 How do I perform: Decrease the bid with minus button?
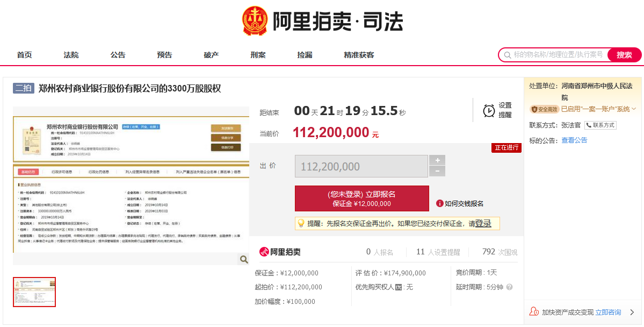tap(437, 171)
